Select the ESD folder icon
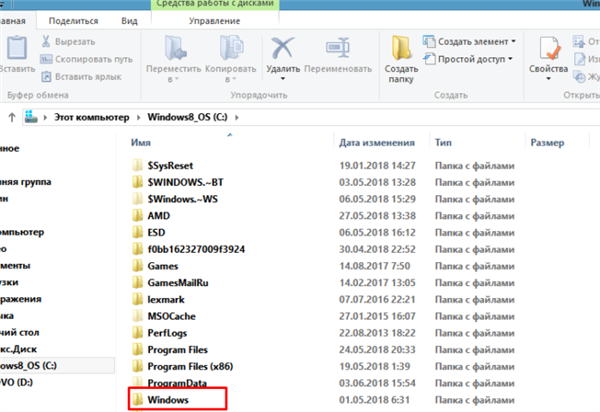Image resolution: width=600 pixels, height=412 pixels. (137, 232)
